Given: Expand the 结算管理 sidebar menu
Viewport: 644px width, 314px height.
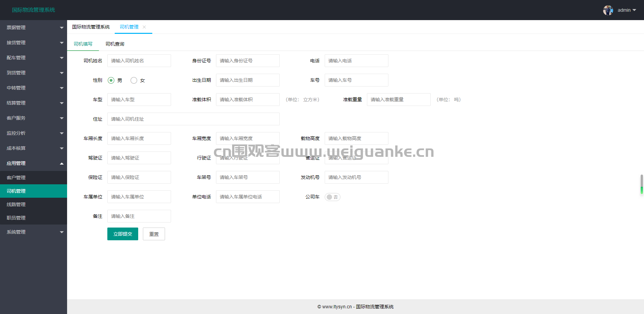Looking at the screenshot, I should pyautogui.click(x=34, y=103).
